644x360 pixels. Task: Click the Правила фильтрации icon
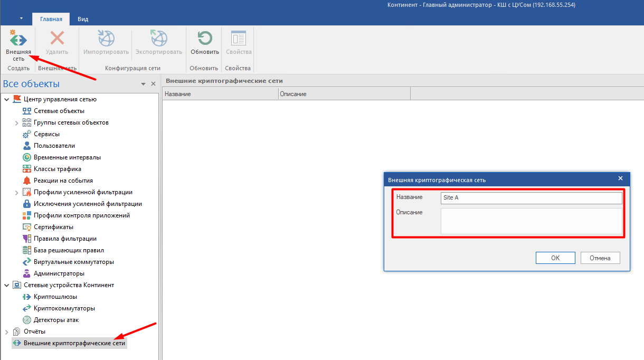click(27, 239)
